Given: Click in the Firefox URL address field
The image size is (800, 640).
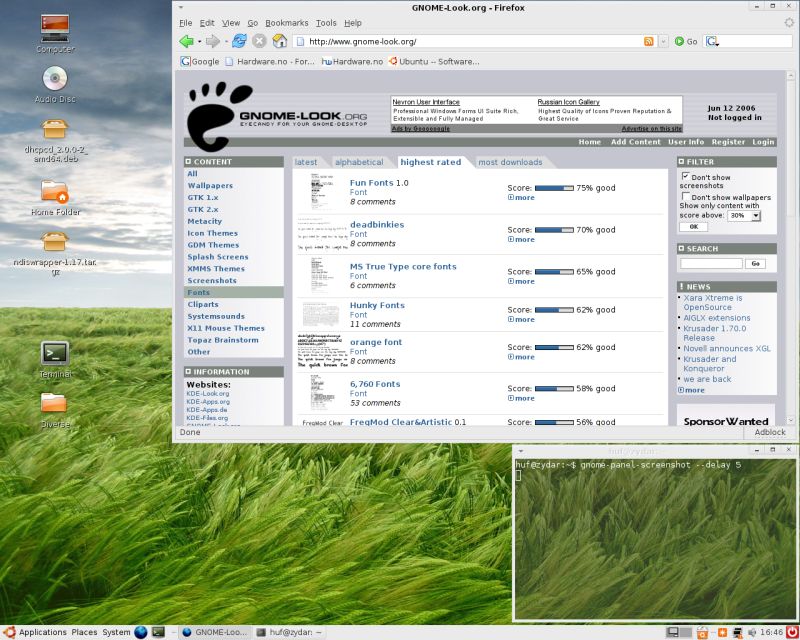Looking at the screenshot, I should point(473,41).
